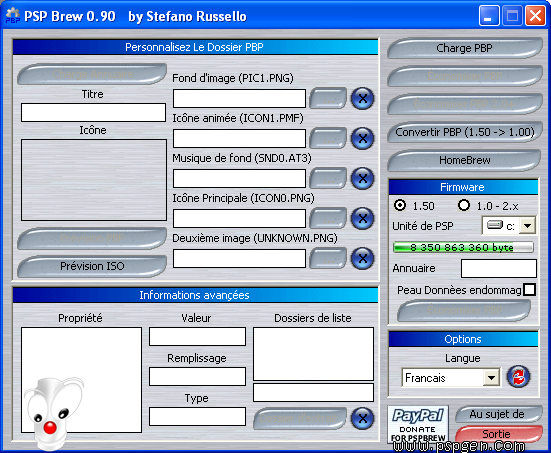Viewport: 551px width, 453px height.
Task: Click Convertir PBP (1.50 -> 1.00)
Action: 465,132
